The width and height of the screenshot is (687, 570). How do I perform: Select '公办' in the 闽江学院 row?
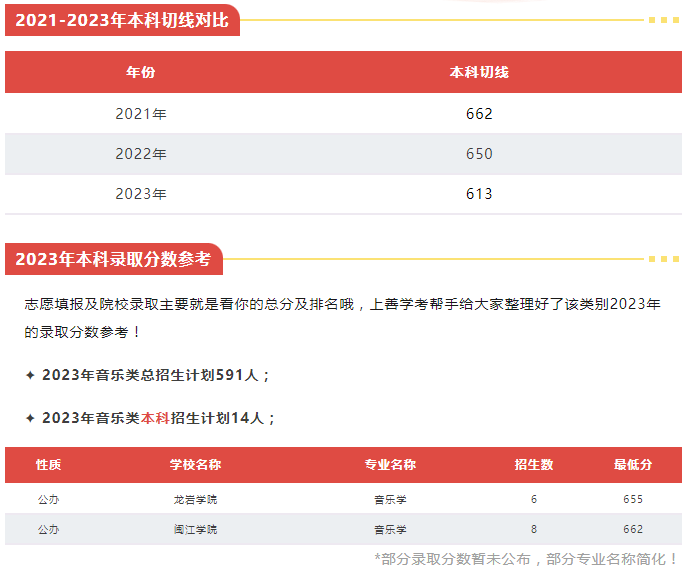coord(49,530)
